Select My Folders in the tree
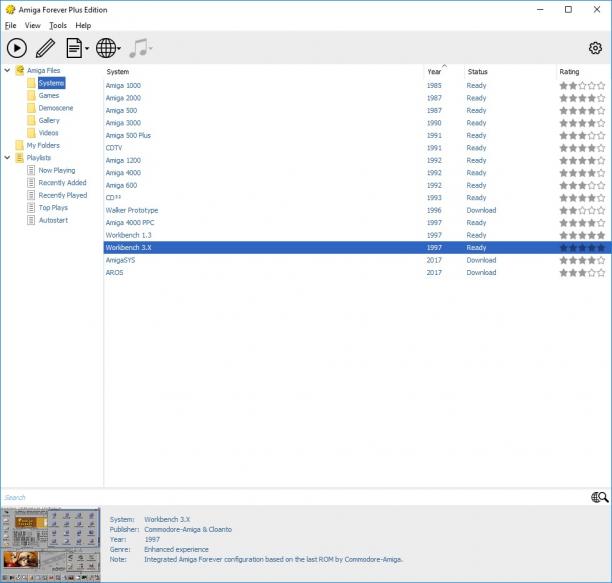The height and width of the screenshot is (583, 612). click(x=43, y=146)
